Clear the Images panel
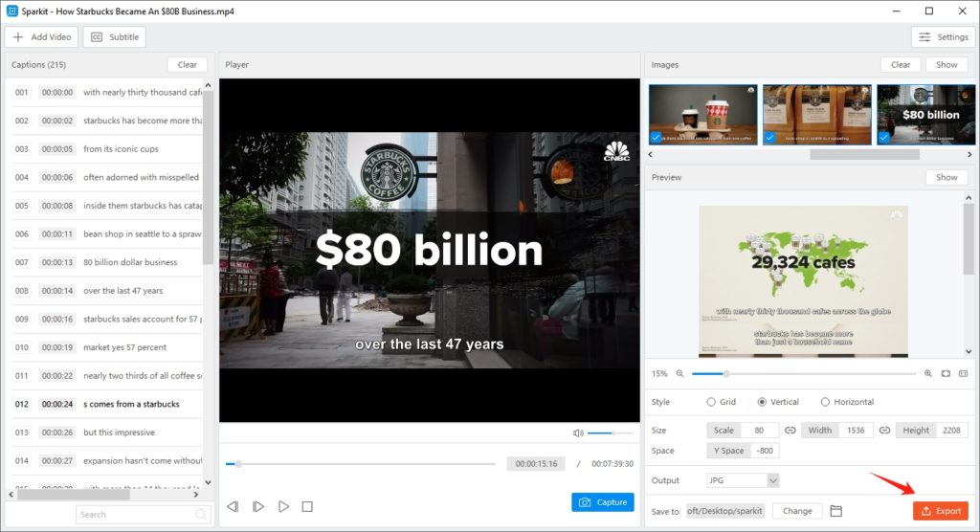Viewport: 980px width, 532px height. (x=900, y=64)
